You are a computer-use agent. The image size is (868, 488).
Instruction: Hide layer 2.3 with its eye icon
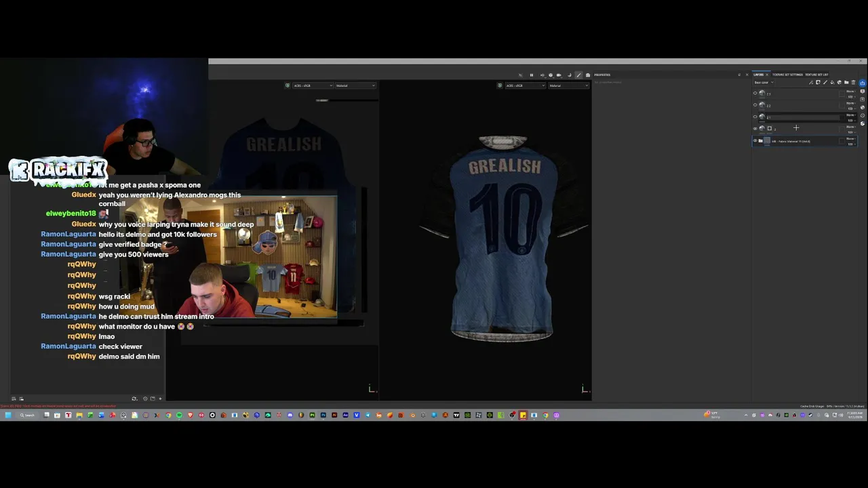(x=755, y=93)
